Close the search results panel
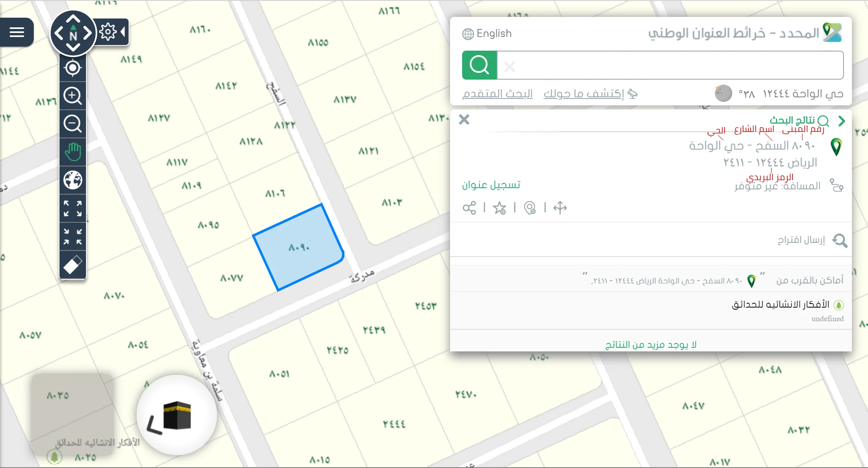This screenshot has height=468, width=868. tap(464, 119)
